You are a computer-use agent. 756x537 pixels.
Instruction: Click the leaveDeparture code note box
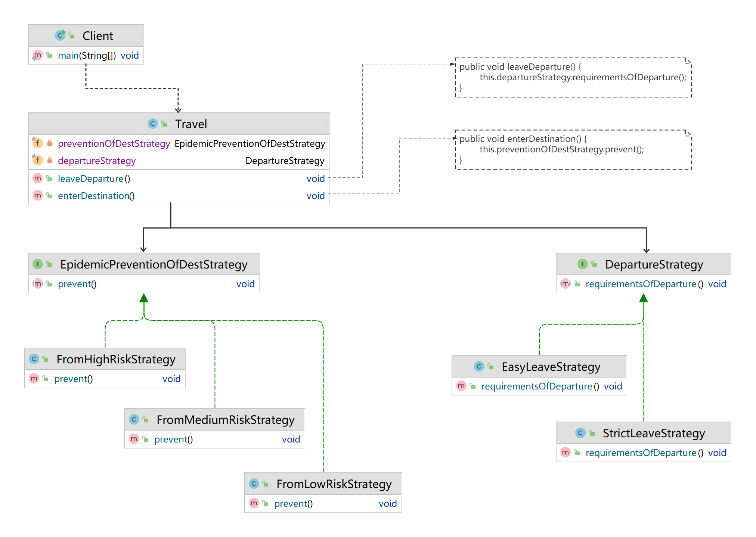573,78
